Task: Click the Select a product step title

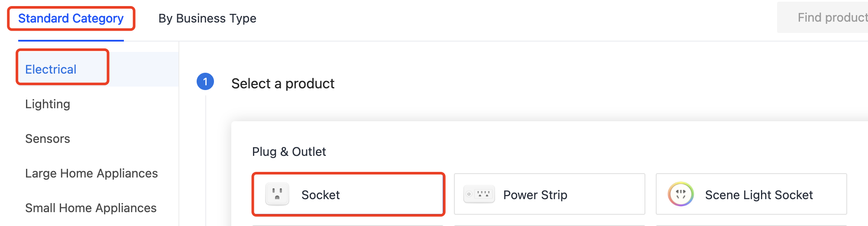Action: [283, 83]
